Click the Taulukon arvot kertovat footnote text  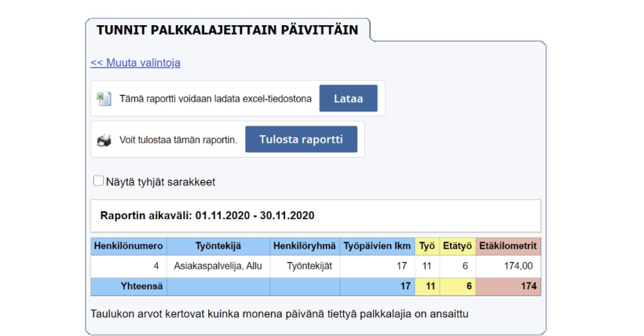[x=279, y=314]
